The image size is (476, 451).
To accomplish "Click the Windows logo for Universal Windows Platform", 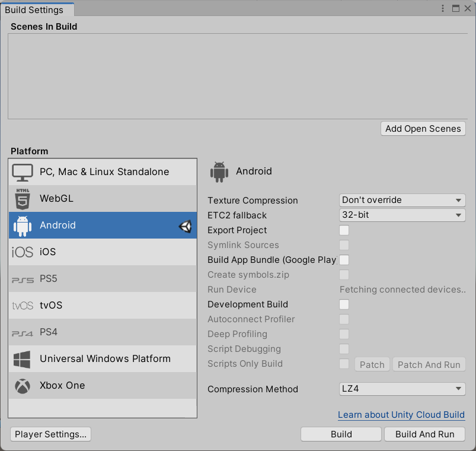I will [22, 360].
